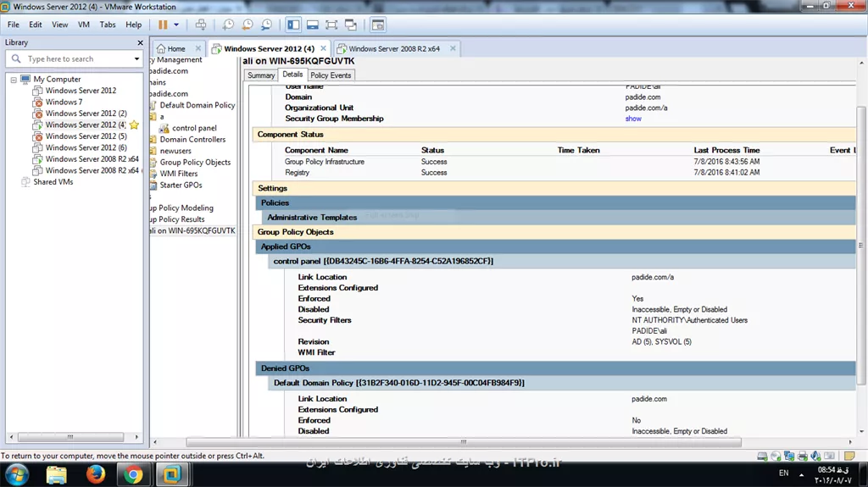Open the View menu

60,25
